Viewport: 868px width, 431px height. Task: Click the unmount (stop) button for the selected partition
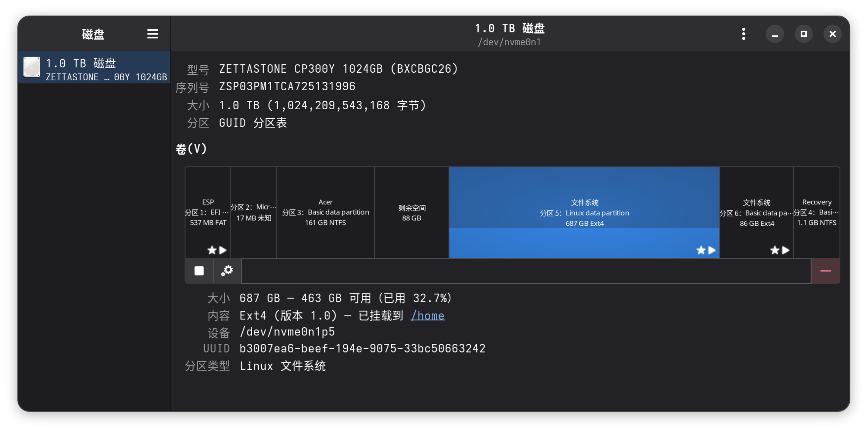(199, 271)
